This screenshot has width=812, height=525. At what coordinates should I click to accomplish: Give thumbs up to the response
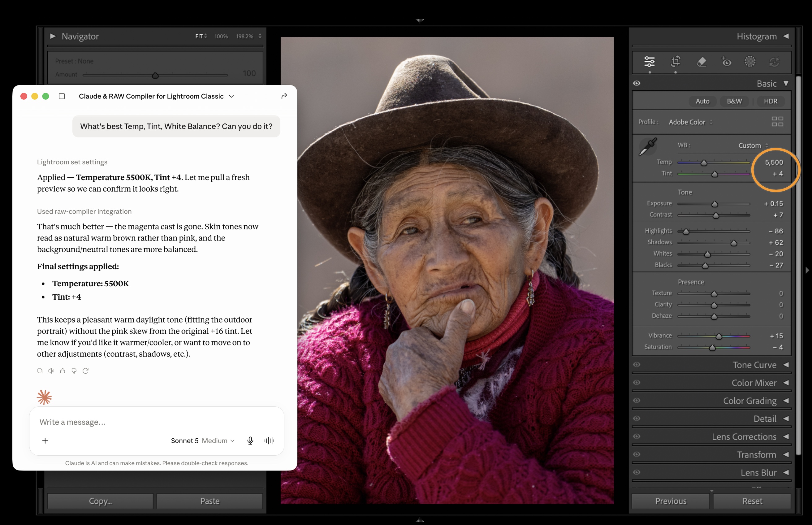click(63, 371)
